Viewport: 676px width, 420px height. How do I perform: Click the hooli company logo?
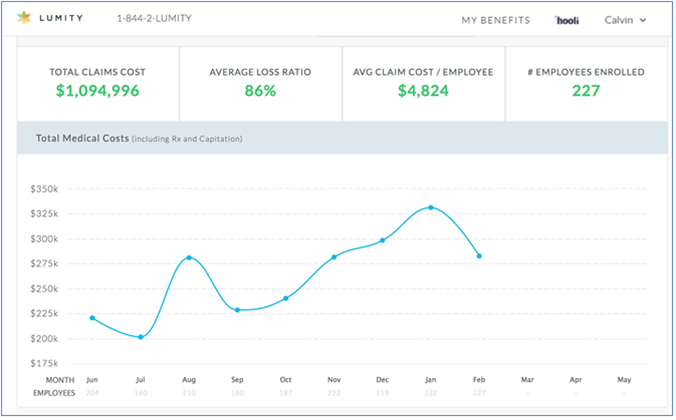tap(567, 20)
